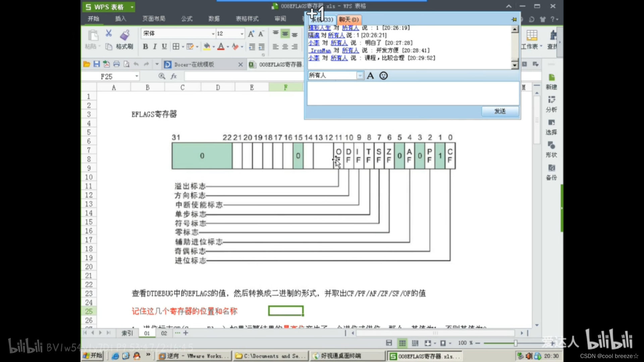Click the cell borders icon
Screen dimensions: 644x362
(x=176, y=47)
